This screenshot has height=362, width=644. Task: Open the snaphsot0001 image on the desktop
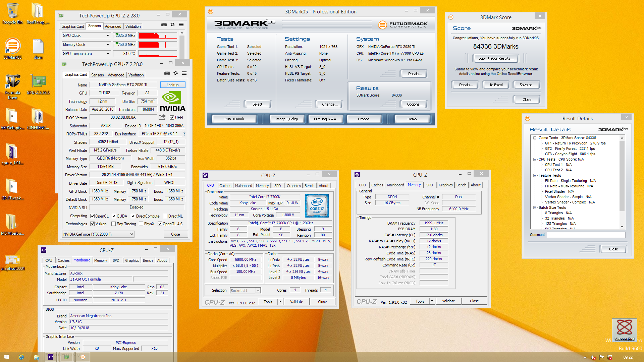click(12, 262)
